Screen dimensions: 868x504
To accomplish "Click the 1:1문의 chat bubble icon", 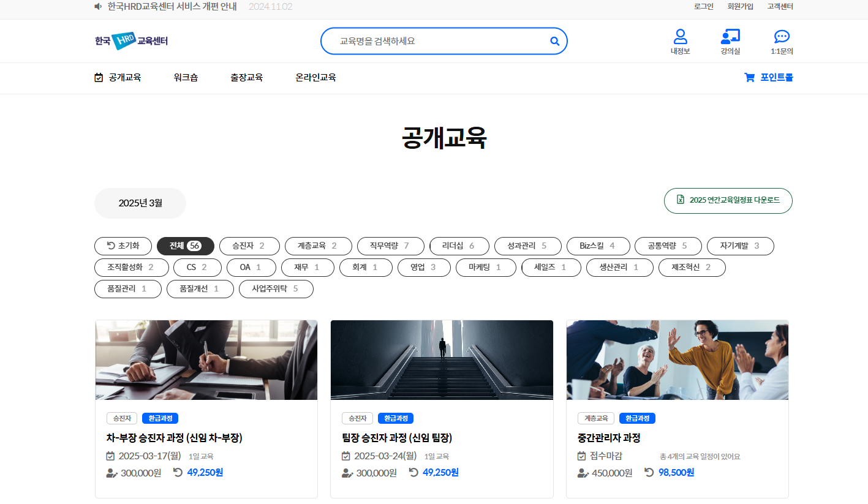I will click(x=782, y=36).
